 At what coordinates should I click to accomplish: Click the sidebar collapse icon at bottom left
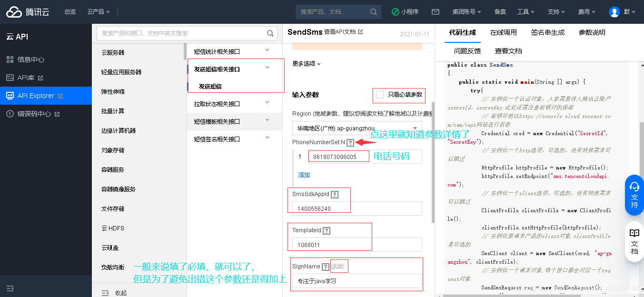(x=10, y=288)
